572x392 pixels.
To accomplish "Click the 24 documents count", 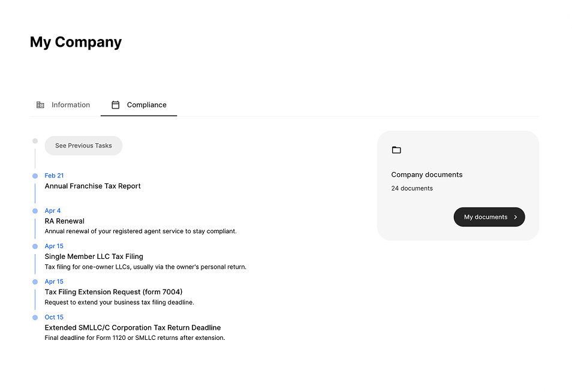I will [x=412, y=188].
